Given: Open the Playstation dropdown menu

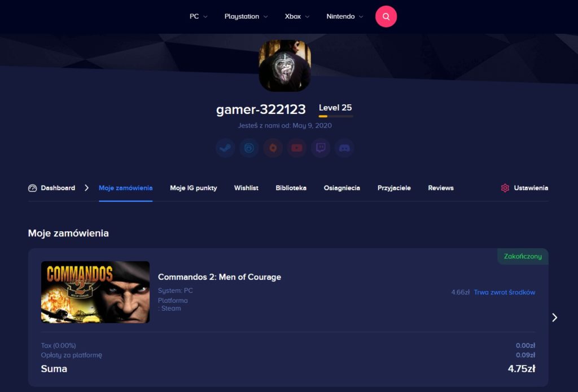Looking at the screenshot, I should point(246,16).
